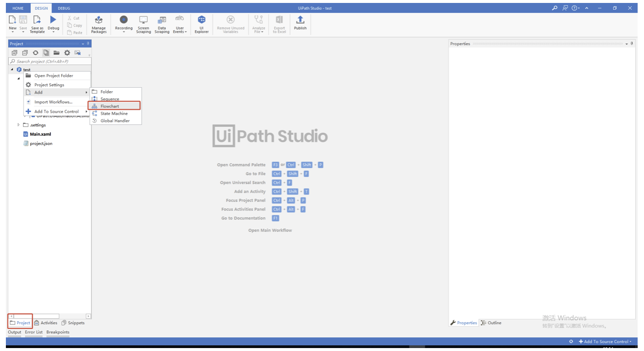This screenshot has width=644, height=351.
Task: Click the screenshot icon in Project panel toolbar
Action: coord(77,52)
